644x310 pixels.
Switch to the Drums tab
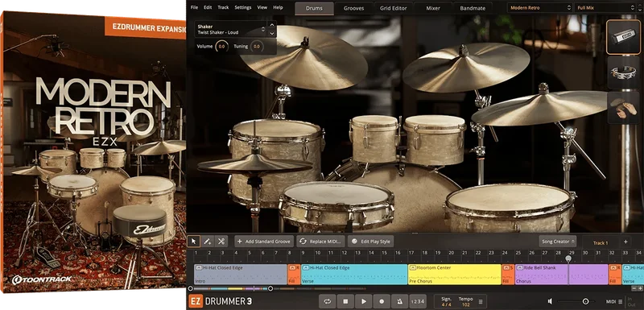(x=314, y=8)
